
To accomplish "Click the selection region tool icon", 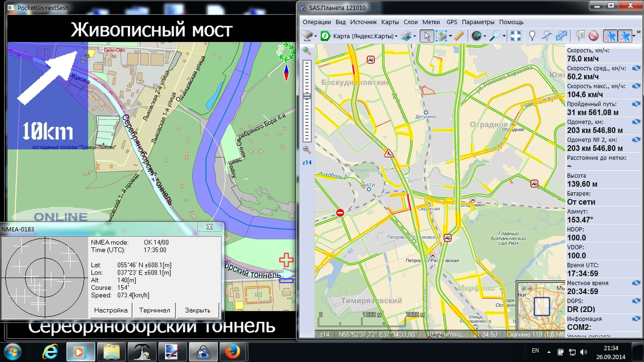I will (x=441, y=36).
